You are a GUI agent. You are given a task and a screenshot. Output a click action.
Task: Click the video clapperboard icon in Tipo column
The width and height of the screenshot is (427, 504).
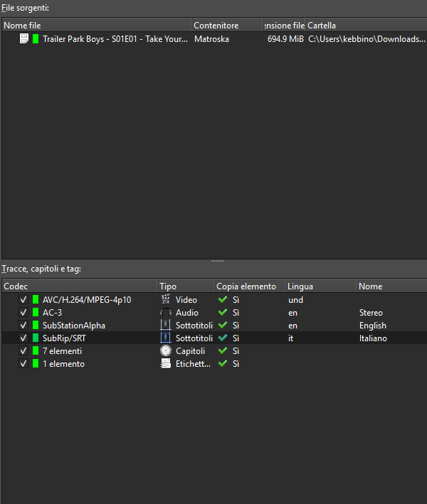point(165,300)
